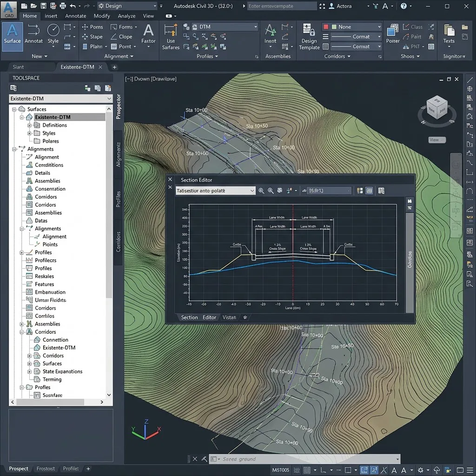Click the green layer color swatch
Viewport: 476px width, 476px height.
(x=334, y=26)
